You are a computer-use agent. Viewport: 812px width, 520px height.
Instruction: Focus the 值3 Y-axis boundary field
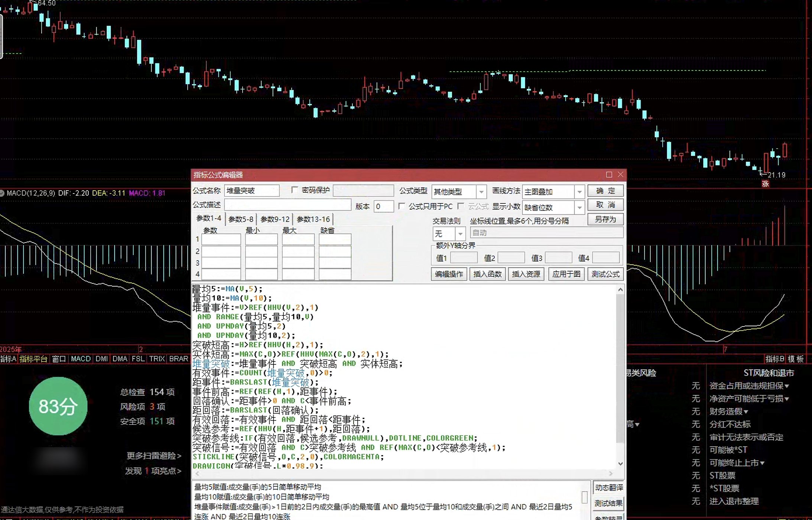pos(558,257)
